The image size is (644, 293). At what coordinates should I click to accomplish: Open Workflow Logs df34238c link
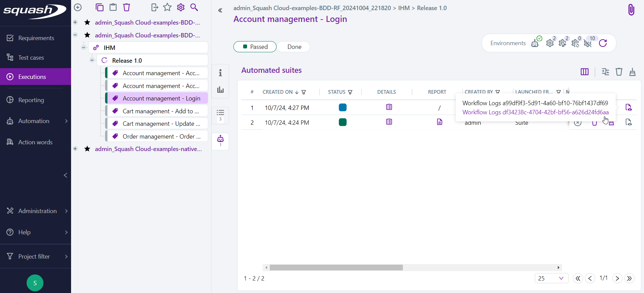[x=535, y=112]
